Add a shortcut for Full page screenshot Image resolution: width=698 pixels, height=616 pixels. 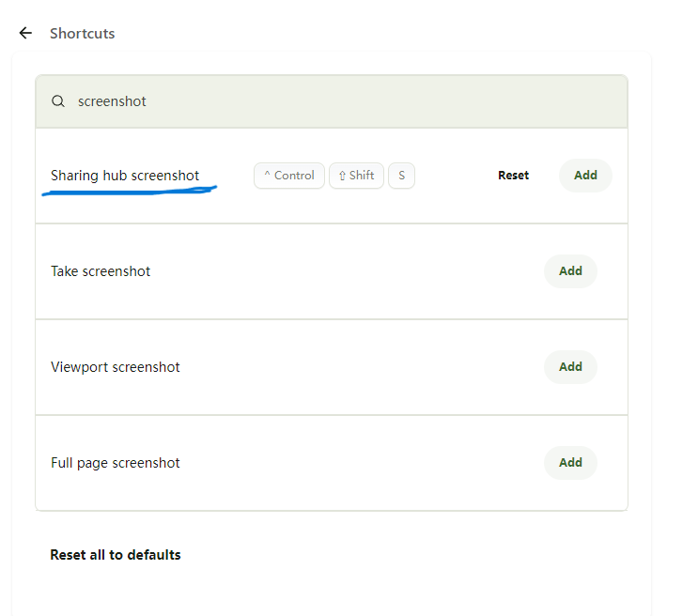[570, 463]
